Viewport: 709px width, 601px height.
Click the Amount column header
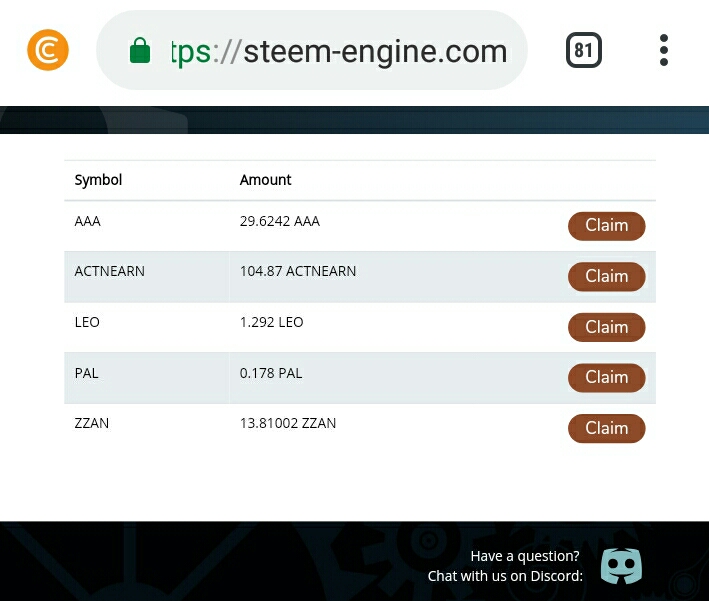tap(265, 180)
